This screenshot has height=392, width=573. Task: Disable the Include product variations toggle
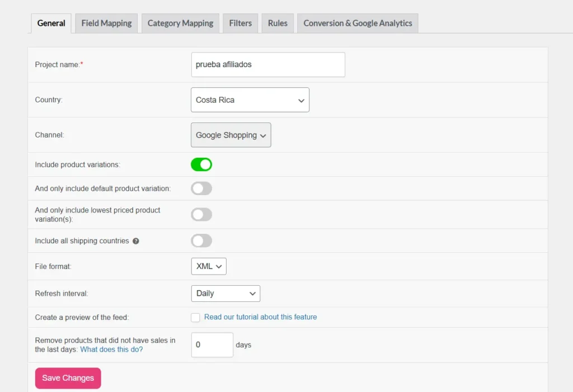(201, 164)
